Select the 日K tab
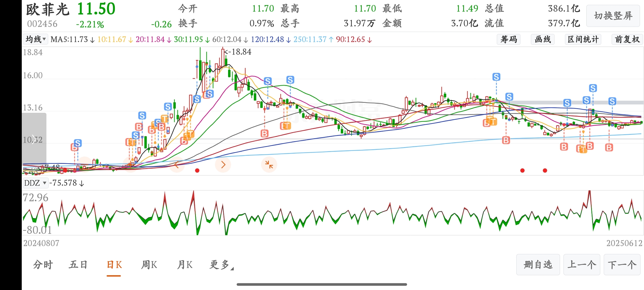Viewport: 644px width, 290px height. click(x=114, y=265)
